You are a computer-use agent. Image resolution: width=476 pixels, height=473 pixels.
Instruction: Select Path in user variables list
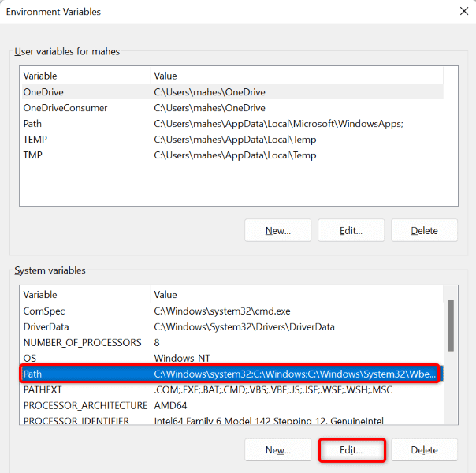[232, 124]
